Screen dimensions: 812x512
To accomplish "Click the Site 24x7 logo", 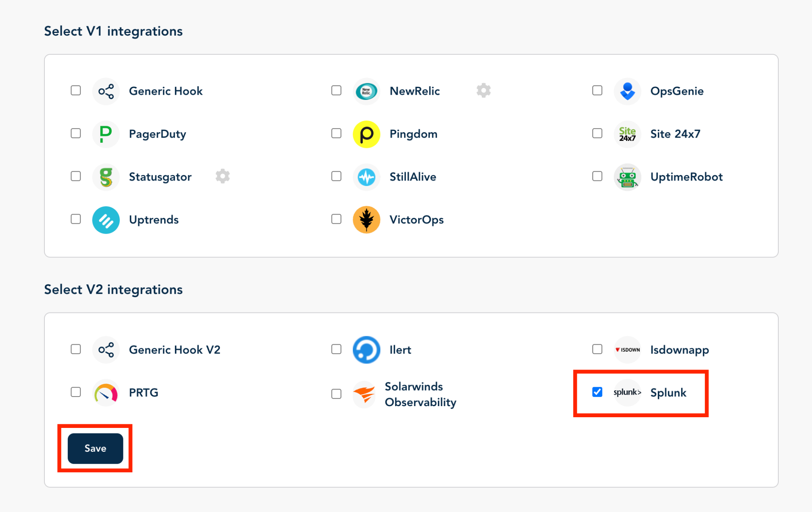I will coord(627,134).
